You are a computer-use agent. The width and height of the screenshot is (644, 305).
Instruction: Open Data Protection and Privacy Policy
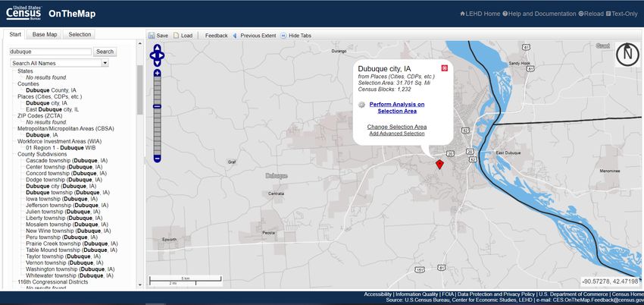[496, 294]
